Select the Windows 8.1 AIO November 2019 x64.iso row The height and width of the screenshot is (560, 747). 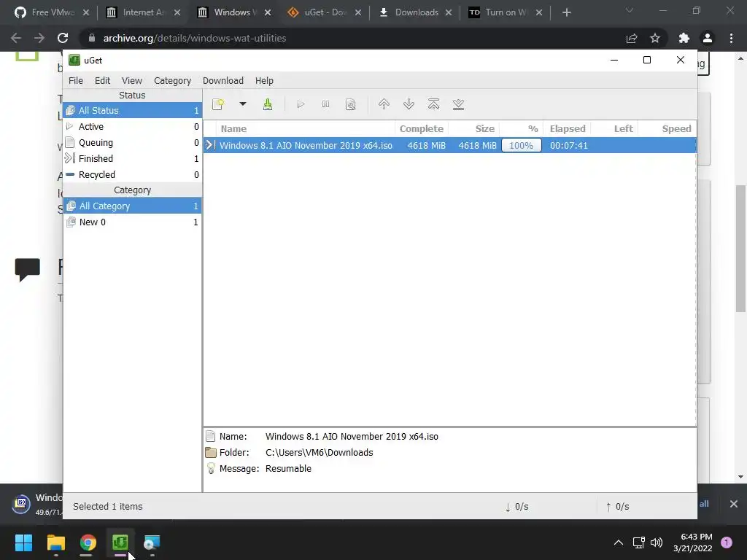[x=449, y=145]
